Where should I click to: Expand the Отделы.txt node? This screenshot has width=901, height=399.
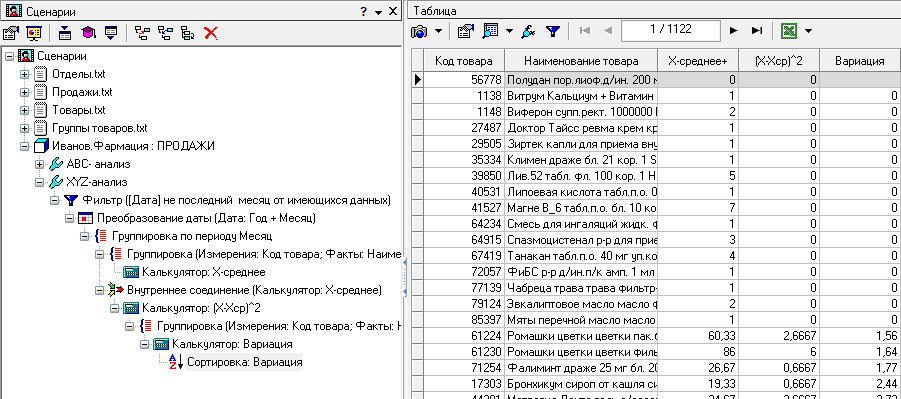tap(24, 74)
